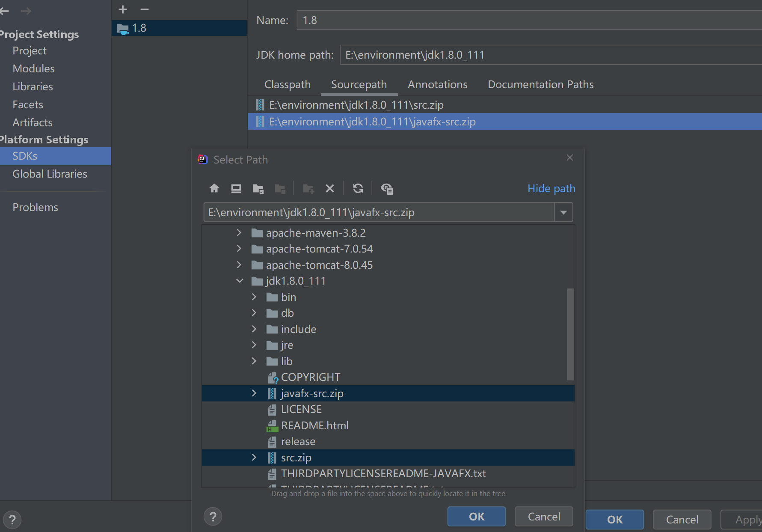The image size is (762, 532).
Task: Click the IntelliJ logo in dialog title
Action: coord(203,160)
